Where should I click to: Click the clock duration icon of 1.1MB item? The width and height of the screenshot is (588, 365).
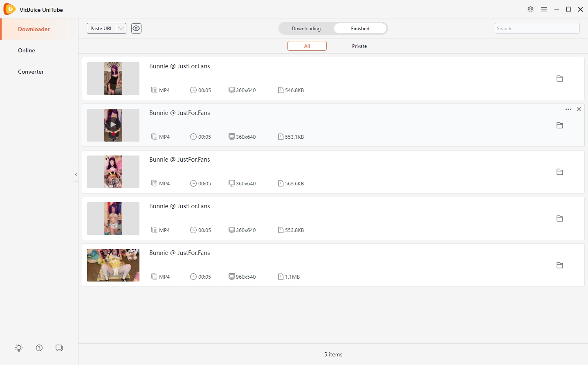pos(193,277)
